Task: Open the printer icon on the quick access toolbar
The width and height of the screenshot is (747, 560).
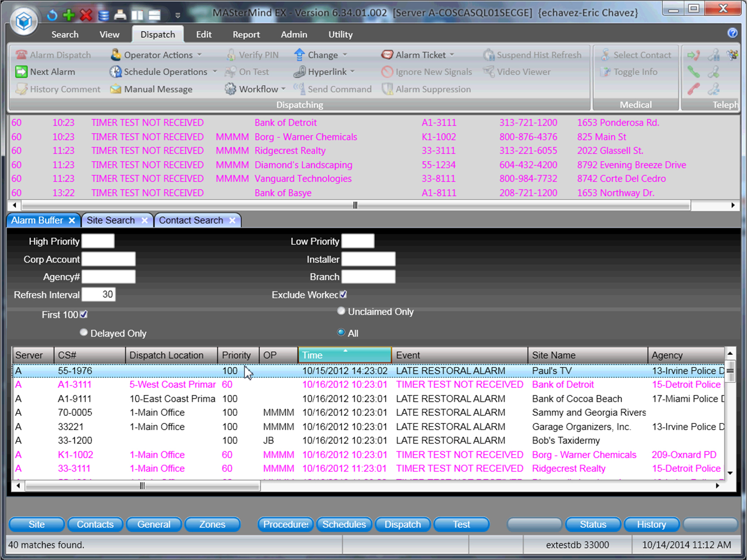Action: (x=120, y=15)
